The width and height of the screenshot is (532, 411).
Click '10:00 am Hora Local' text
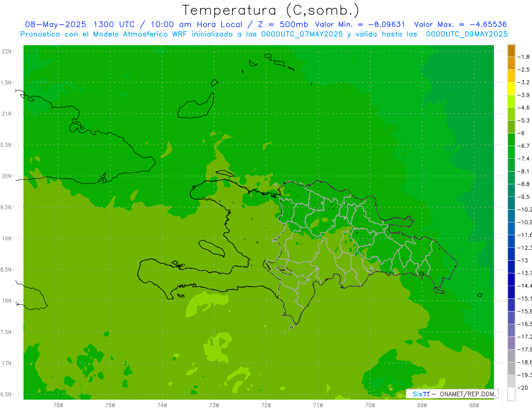click(196, 24)
